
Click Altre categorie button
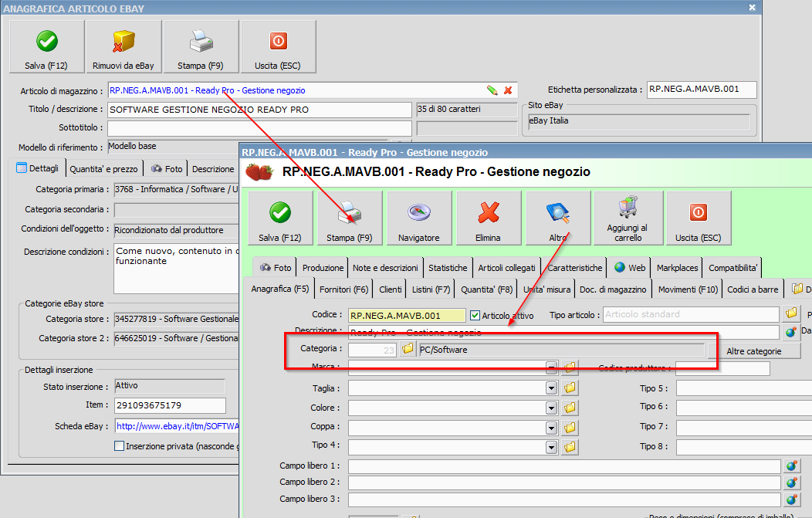tap(754, 351)
